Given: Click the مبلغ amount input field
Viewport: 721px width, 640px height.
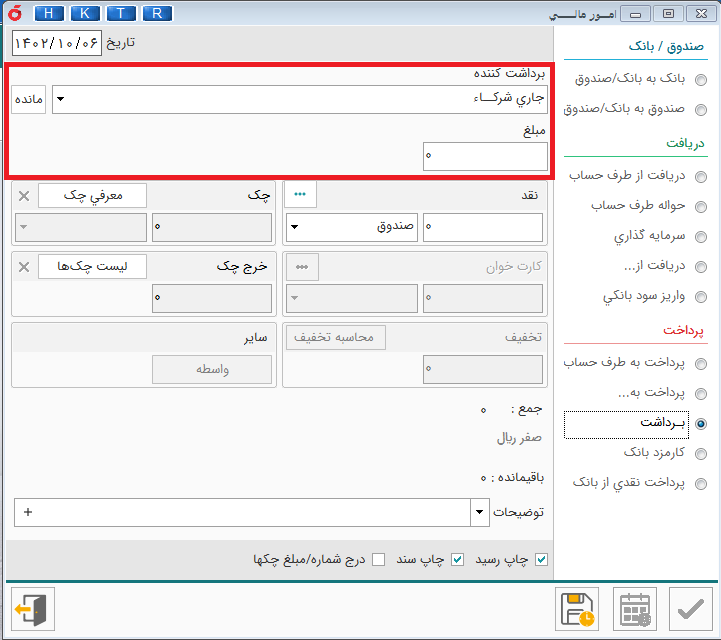Looking at the screenshot, I should (485, 156).
